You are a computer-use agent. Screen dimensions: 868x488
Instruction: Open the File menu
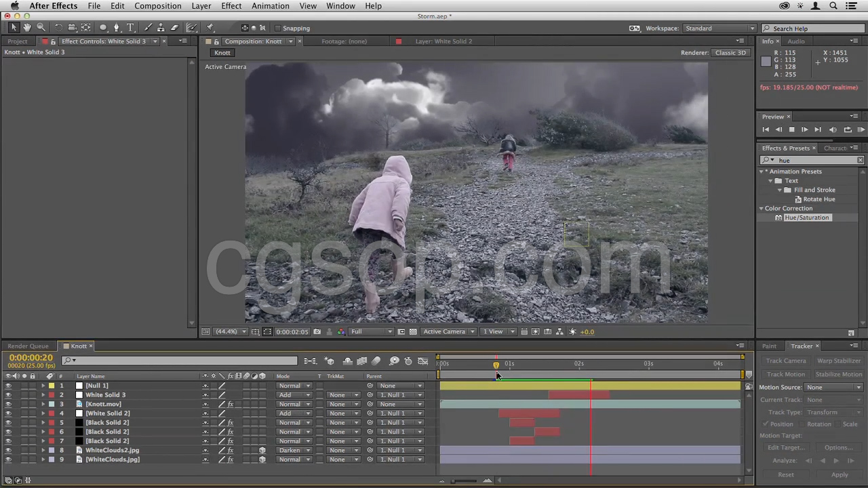click(94, 6)
